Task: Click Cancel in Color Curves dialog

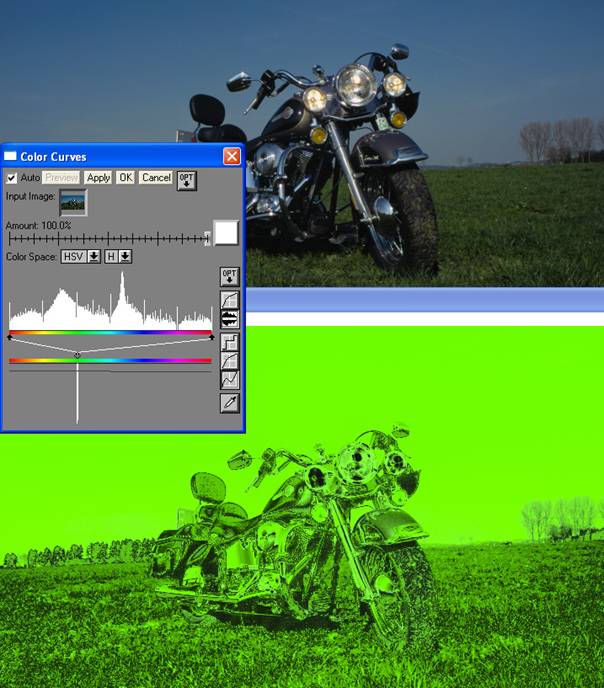Action: click(156, 178)
